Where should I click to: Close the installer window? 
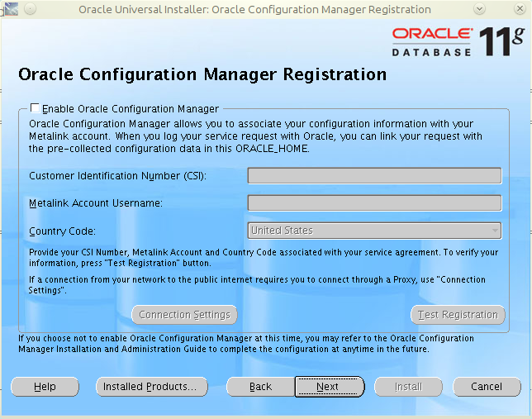click(520, 9)
